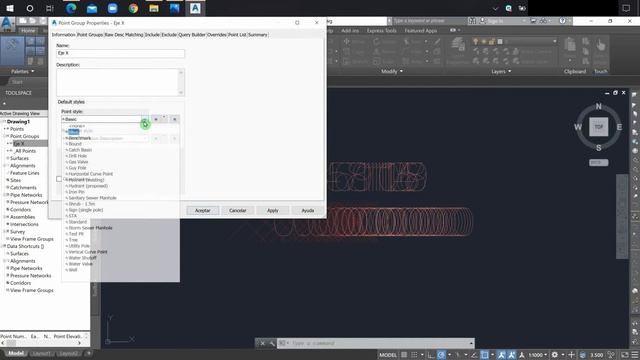Click the add new layout plus tab
Screen dimensions: 640x360
(x=88, y=353)
